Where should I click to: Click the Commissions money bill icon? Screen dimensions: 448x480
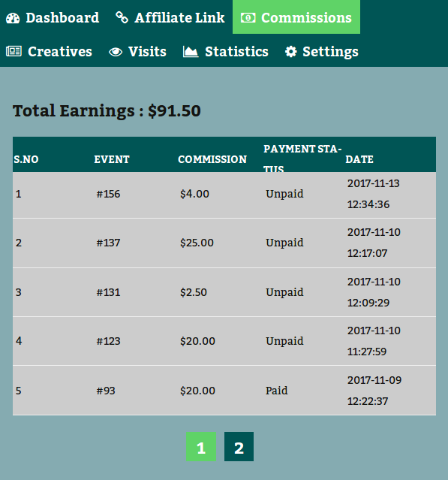[x=248, y=18]
